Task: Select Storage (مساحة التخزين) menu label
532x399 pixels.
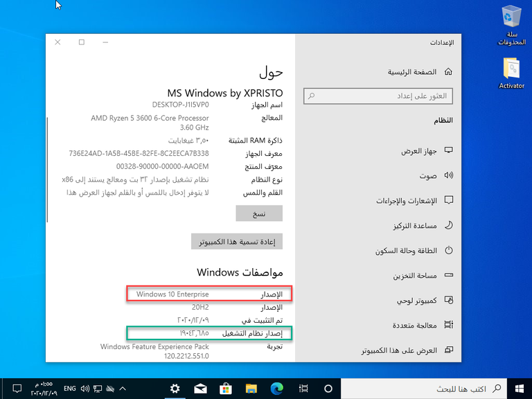Action: point(415,276)
